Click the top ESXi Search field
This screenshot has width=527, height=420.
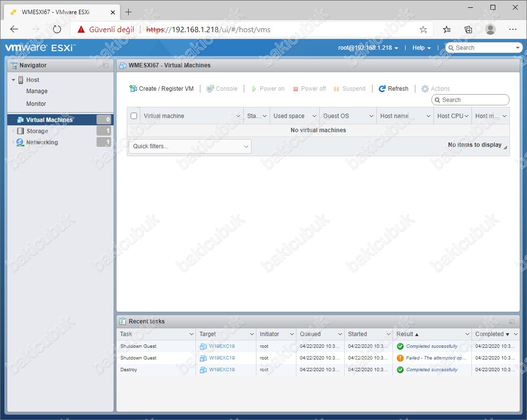[x=483, y=48]
